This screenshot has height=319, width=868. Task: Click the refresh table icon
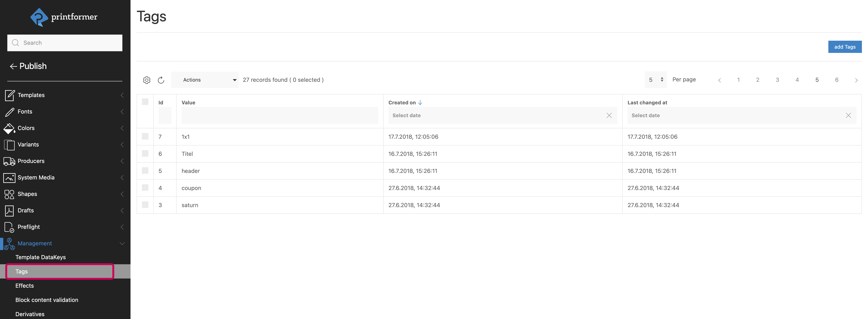[x=161, y=80]
